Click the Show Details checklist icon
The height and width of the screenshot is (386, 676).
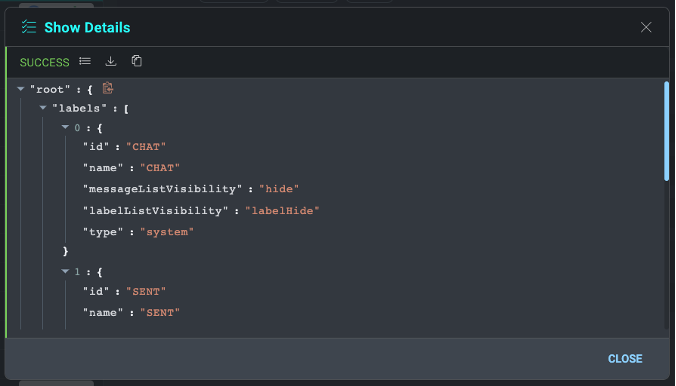(x=29, y=27)
